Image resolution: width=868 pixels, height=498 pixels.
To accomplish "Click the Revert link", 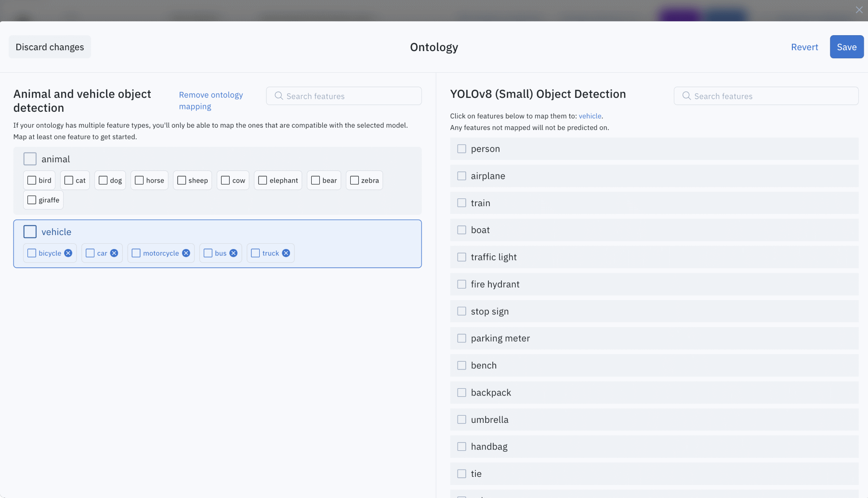I will coord(804,47).
